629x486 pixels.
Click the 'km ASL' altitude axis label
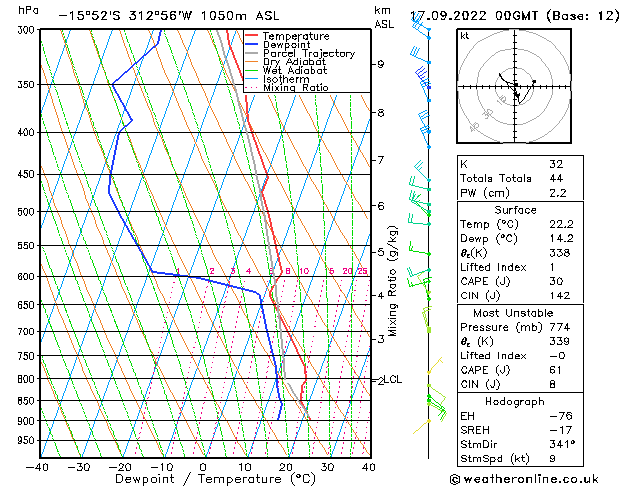click(x=384, y=17)
